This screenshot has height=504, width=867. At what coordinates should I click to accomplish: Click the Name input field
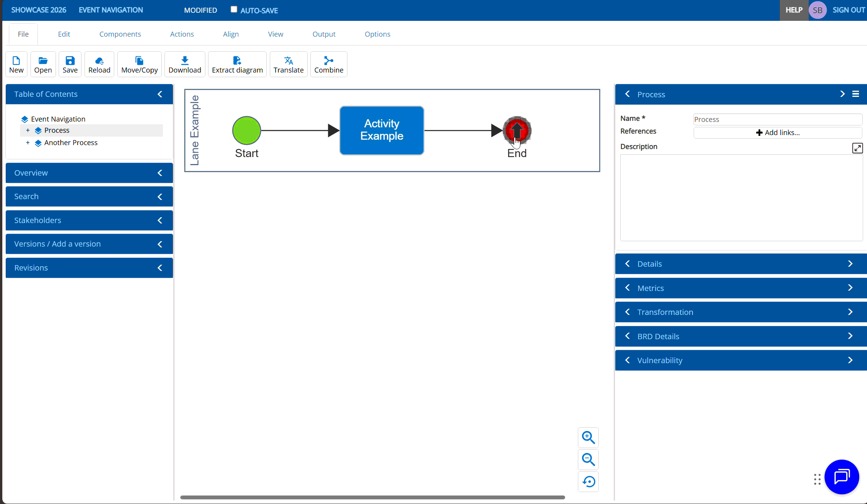tap(777, 119)
